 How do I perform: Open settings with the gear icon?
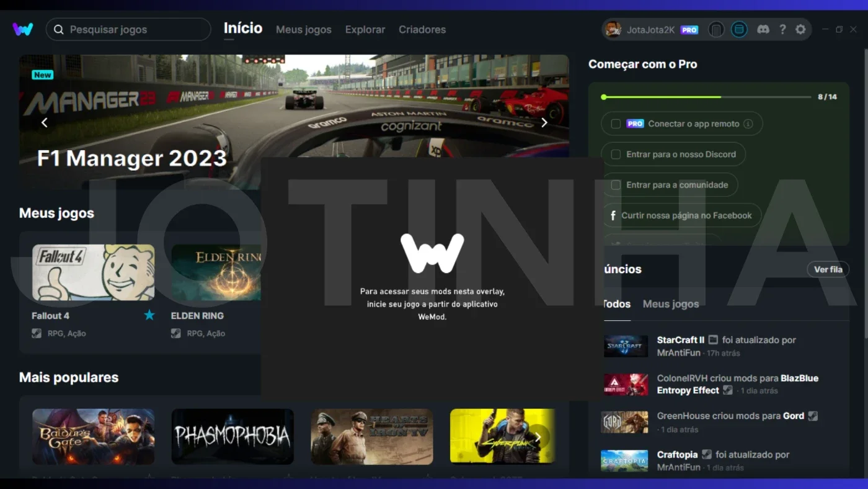coord(800,29)
